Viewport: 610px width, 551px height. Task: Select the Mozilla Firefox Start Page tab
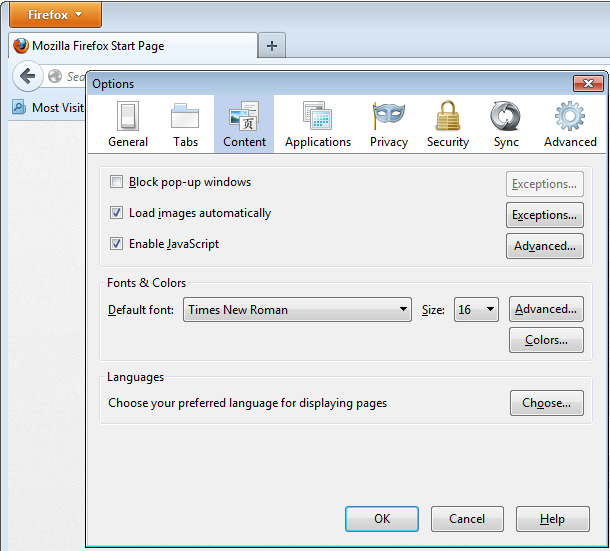130,46
